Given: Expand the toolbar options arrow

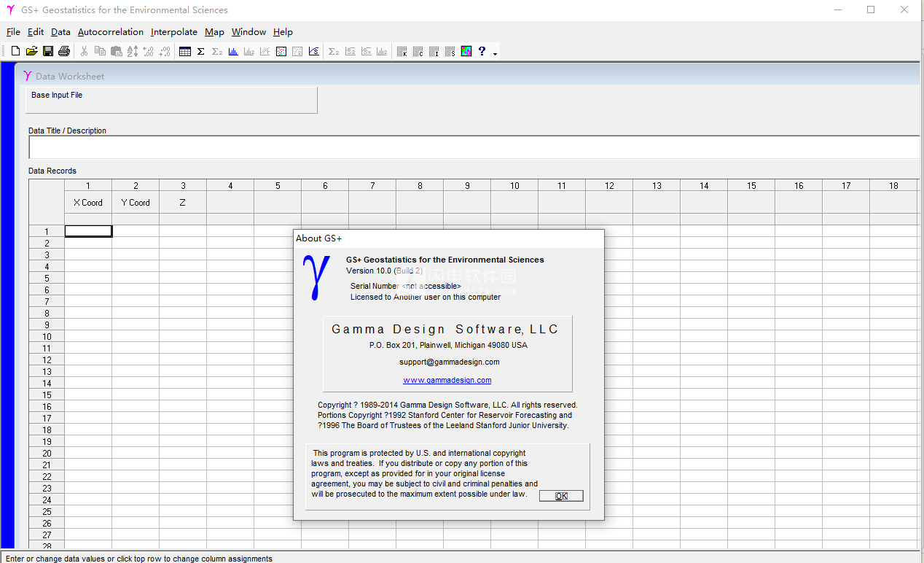Looking at the screenshot, I should point(496,54).
